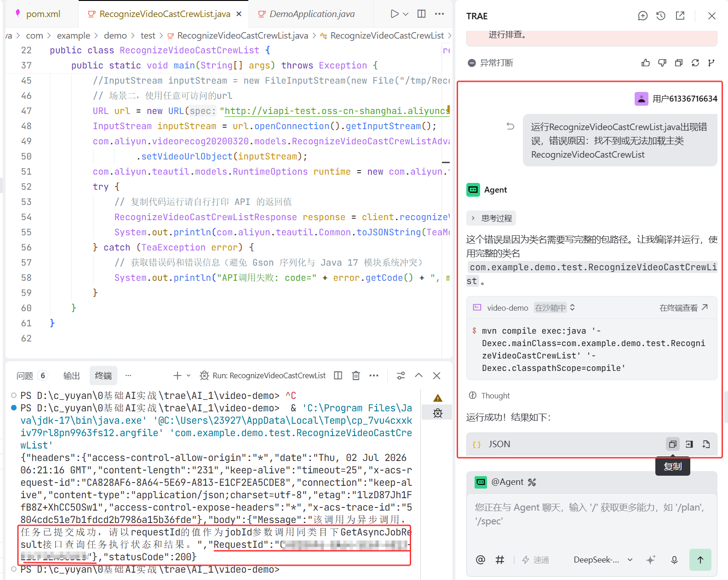Insert a # context reference
This screenshot has width=728, height=580.
(x=500, y=560)
